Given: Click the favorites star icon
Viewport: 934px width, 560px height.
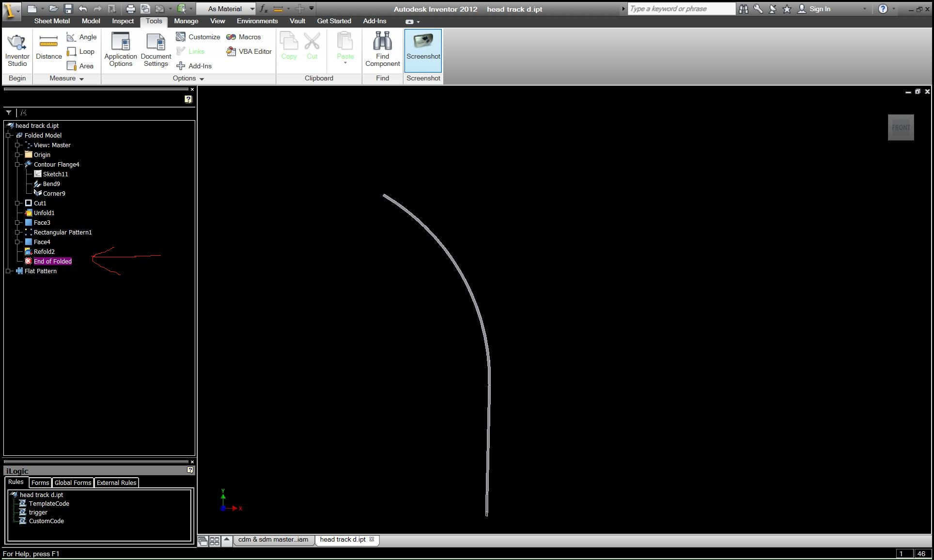Looking at the screenshot, I should tap(787, 9).
